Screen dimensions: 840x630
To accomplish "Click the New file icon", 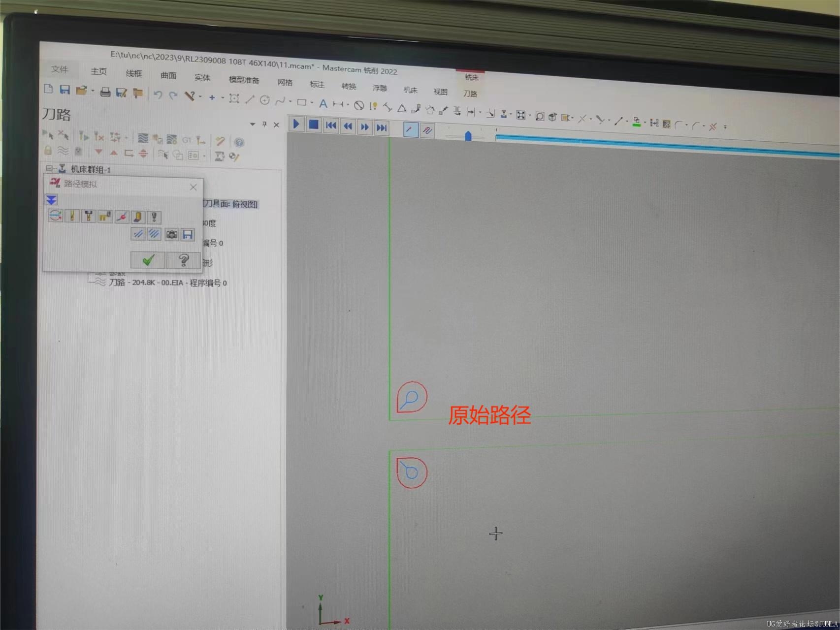I will tap(48, 89).
